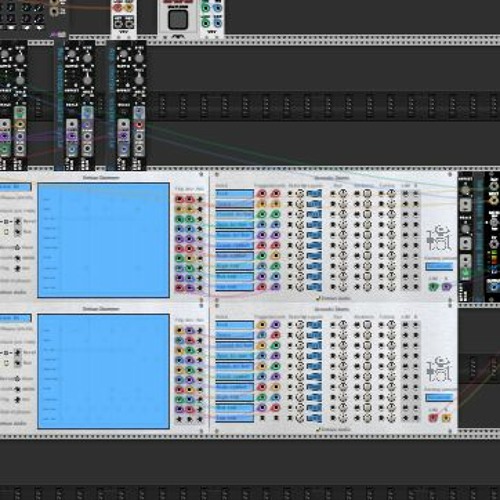Viewport: 500px width, 500px height.
Task: Click first-row red trigger jack in upper drum module
Action: click(x=262, y=193)
